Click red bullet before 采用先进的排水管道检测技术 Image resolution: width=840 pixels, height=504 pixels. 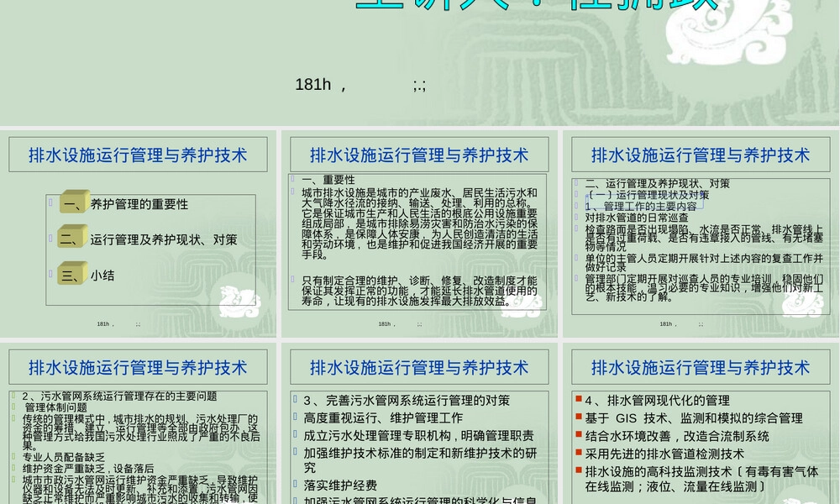(579, 453)
